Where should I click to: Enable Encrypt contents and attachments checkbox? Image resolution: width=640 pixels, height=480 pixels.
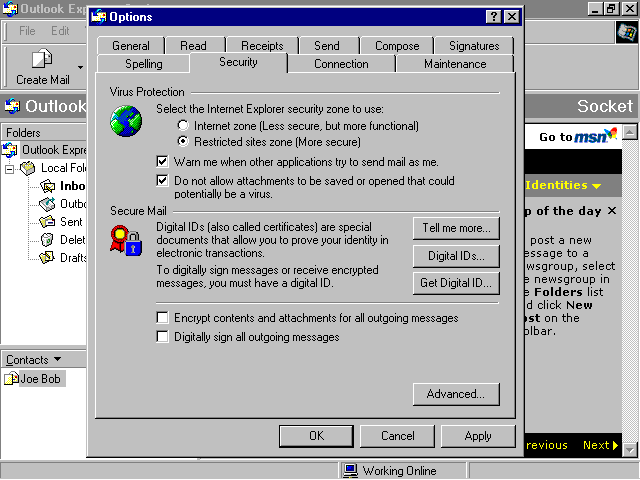click(162, 317)
